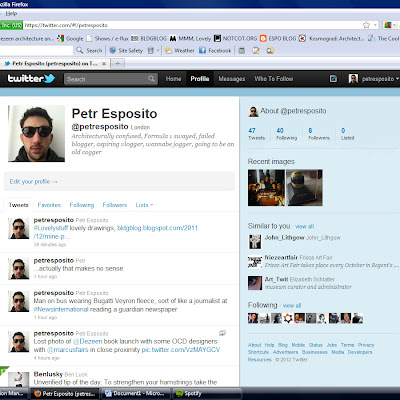The height and width of the screenshot is (400, 400).
Task: Expand the toolbar trash dropdown arrow
Action: coord(158,51)
